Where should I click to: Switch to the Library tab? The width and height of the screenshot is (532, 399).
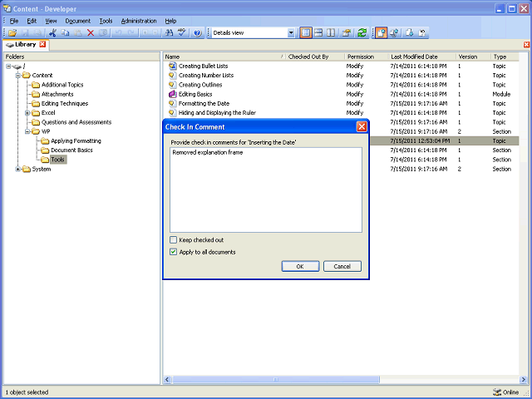[25, 44]
